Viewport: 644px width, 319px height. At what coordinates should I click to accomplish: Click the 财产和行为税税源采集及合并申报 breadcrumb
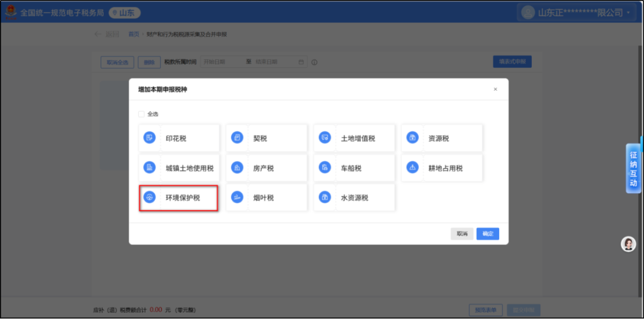187,35
